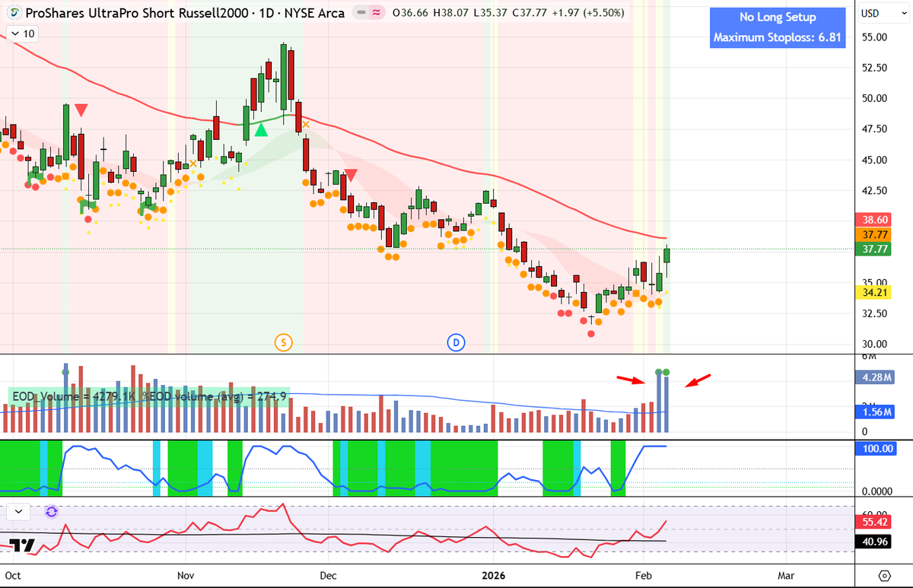Click the open price O36.66
Image resolution: width=913 pixels, height=588 pixels.
coord(410,13)
